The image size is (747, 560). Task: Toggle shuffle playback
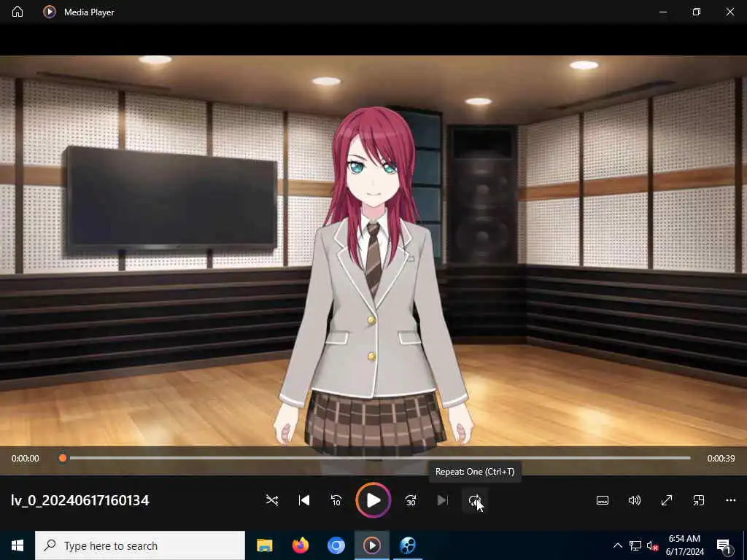(x=272, y=500)
